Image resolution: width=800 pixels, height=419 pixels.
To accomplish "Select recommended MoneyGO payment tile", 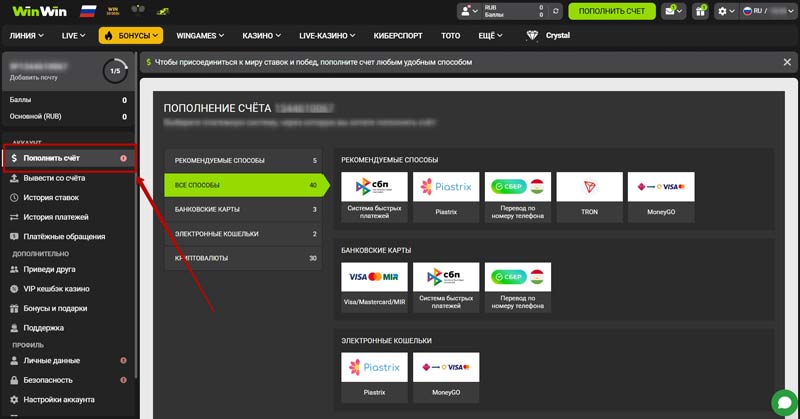I will click(x=661, y=196).
